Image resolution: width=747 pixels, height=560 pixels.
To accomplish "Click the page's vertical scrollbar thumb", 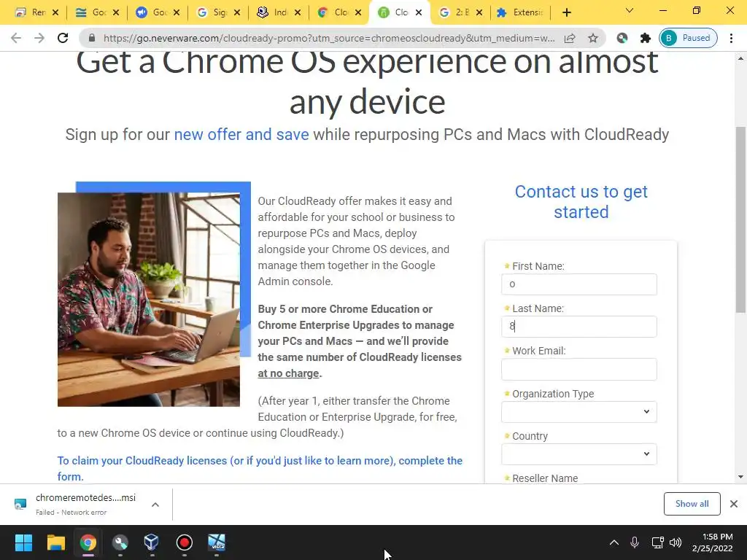I will click(740, 219).
